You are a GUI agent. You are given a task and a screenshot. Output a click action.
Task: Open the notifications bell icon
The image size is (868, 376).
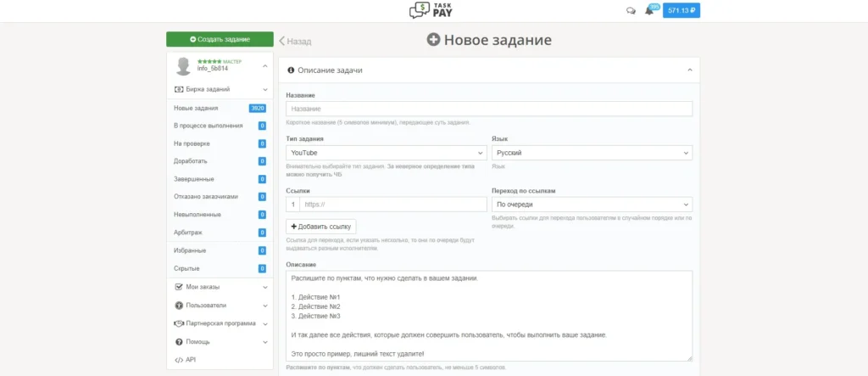coord(648,10)
